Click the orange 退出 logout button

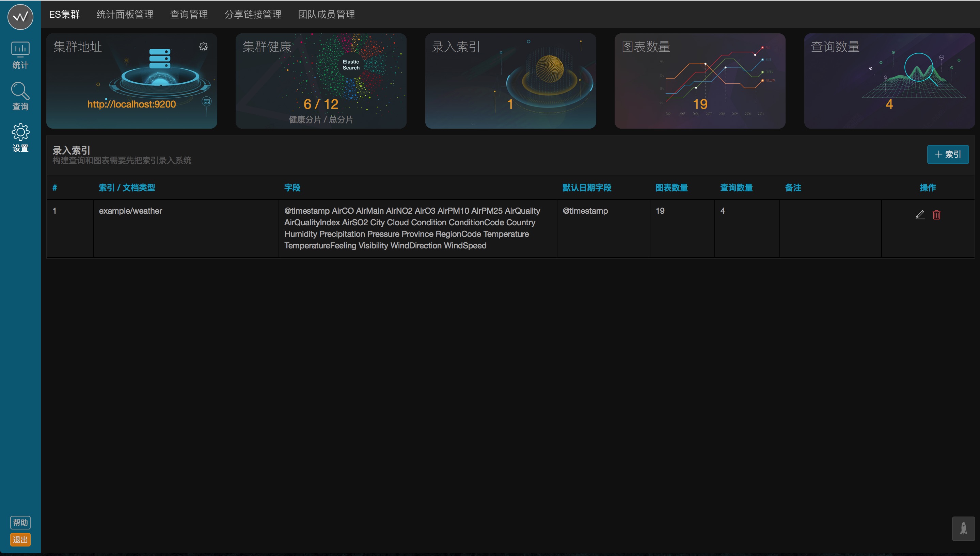(x=20, y=540)
